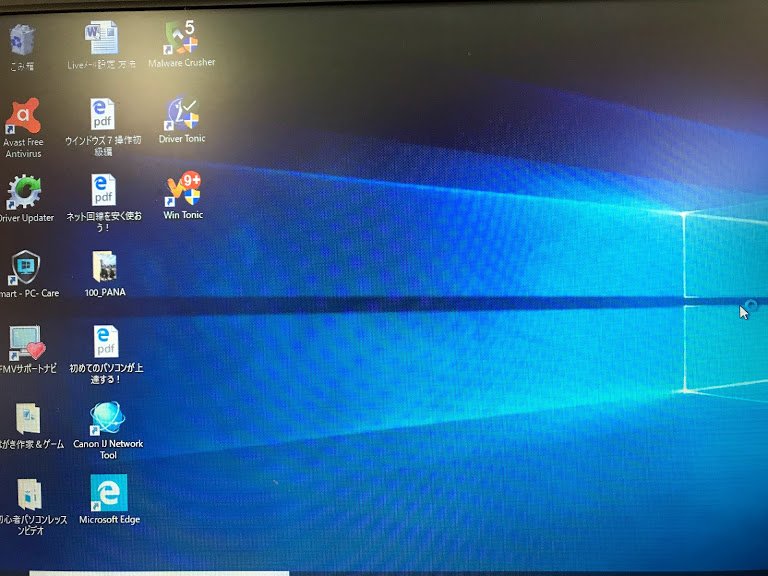Select the Driver Updater icon

[24, 192]
